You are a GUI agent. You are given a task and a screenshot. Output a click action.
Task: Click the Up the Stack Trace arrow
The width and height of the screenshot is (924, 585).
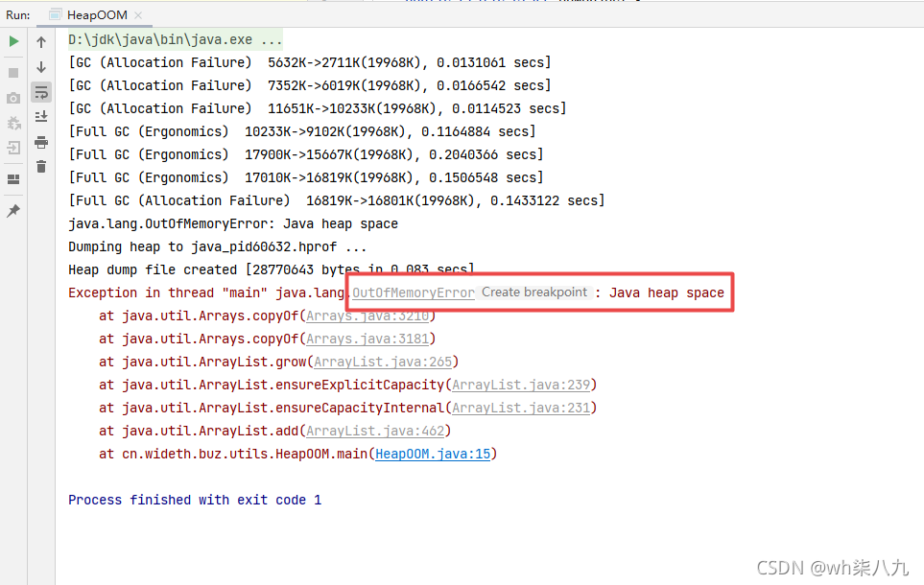click(41, 42)
